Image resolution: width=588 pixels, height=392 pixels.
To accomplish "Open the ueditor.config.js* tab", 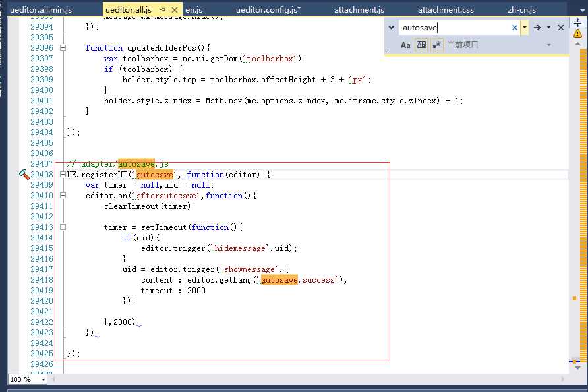I will pos(268,9).
